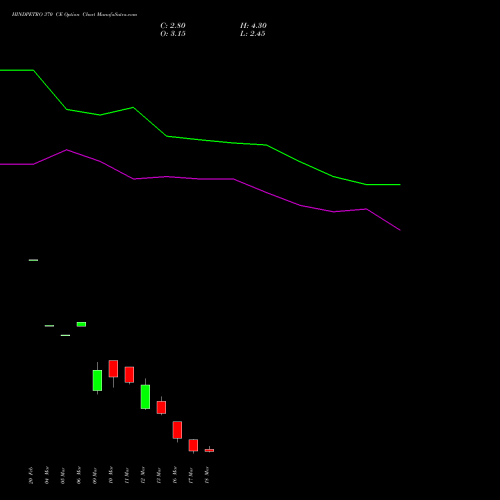Click the red candlestick above 11 Mar

tap(129, 375)
